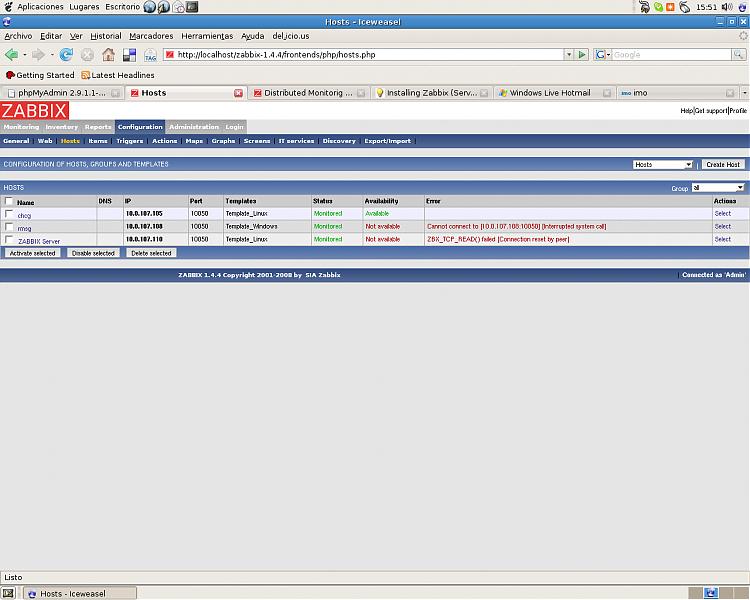This screenshot has height=600, width=750.
Task: Open the Home page icon
Action: tap(109, 55)
